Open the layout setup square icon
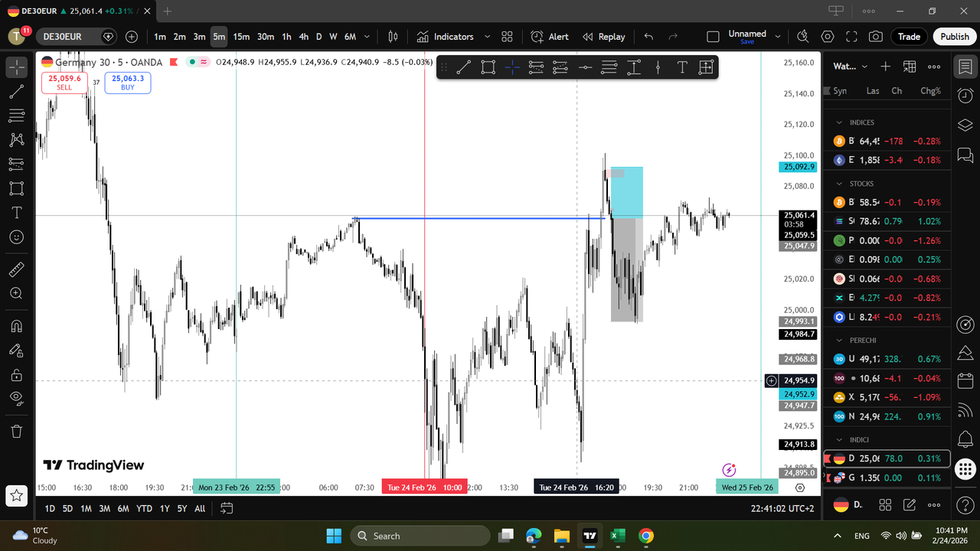980x551 pixels. click(713, 37)
